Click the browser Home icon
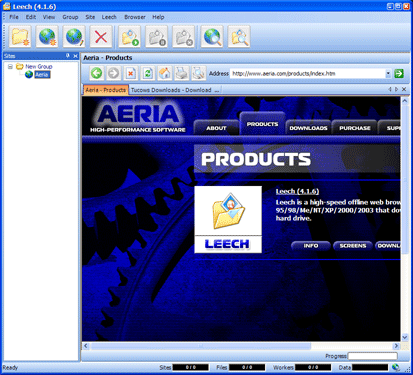This screenshot has height=375, width=413. click(x=165, y=73)
